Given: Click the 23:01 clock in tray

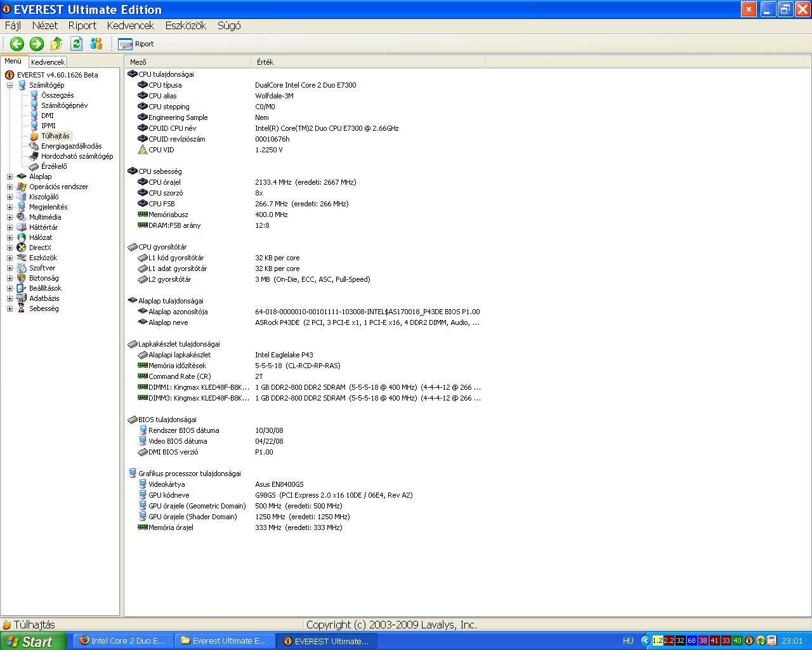Looking at the screenshot, I should (792, 641).
